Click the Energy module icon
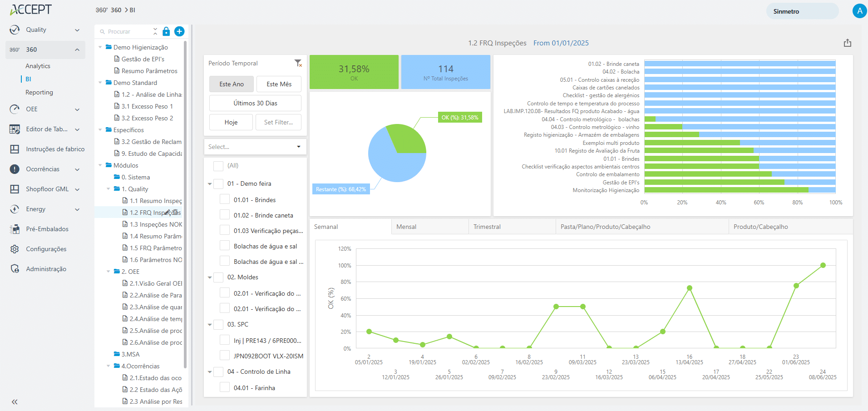The image size is (868, 411). [14, 209]
